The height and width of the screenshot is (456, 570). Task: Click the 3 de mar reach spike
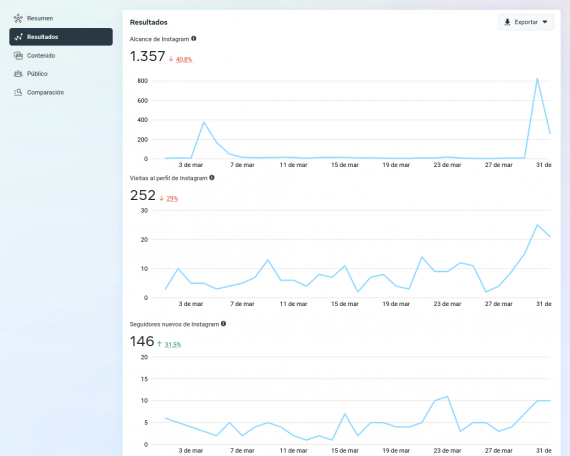pyautogui.click(x=204, y=122)
